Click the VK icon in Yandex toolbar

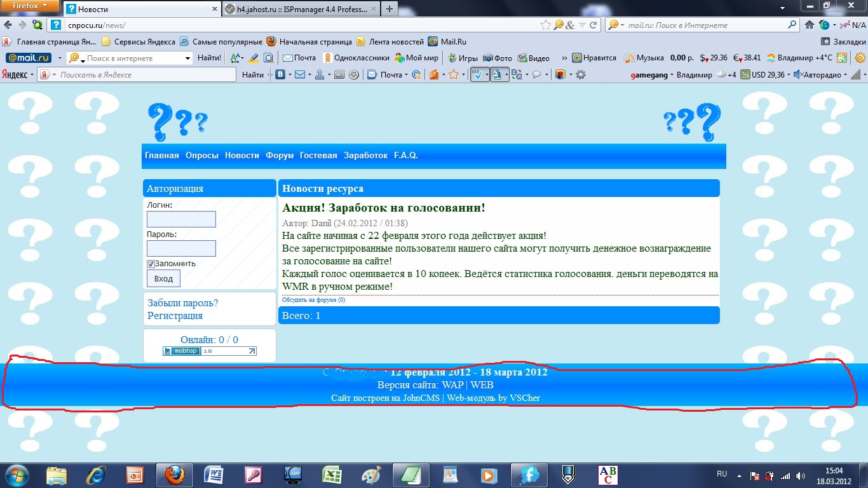280,74
